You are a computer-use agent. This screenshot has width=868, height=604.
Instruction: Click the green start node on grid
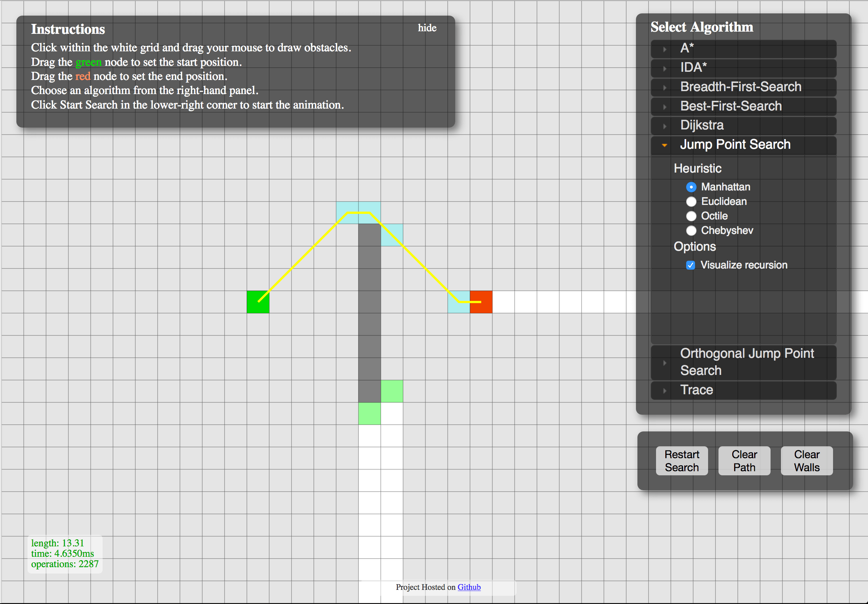(258, 302)
